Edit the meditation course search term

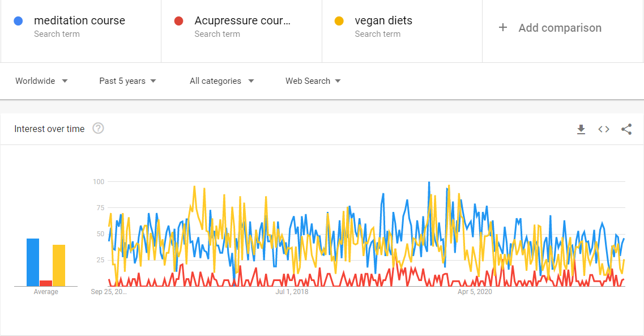[79, 21]
